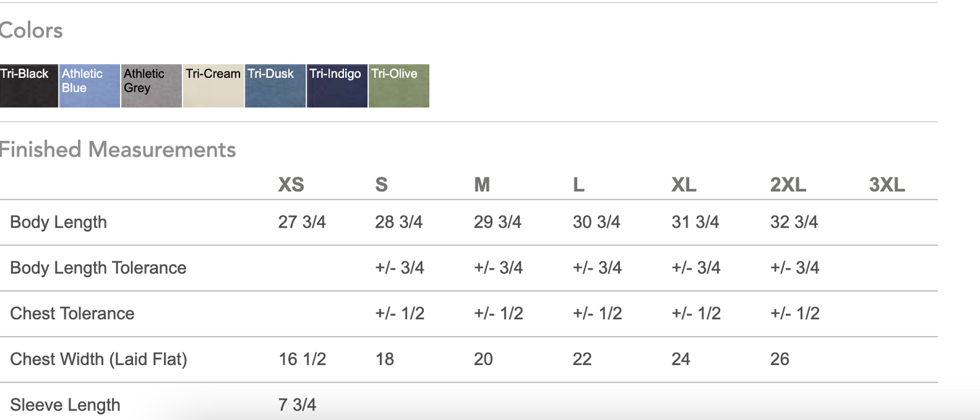Pick the Tri-Indigo color swatch
The image size is (980, 420).
pos(336,86)
